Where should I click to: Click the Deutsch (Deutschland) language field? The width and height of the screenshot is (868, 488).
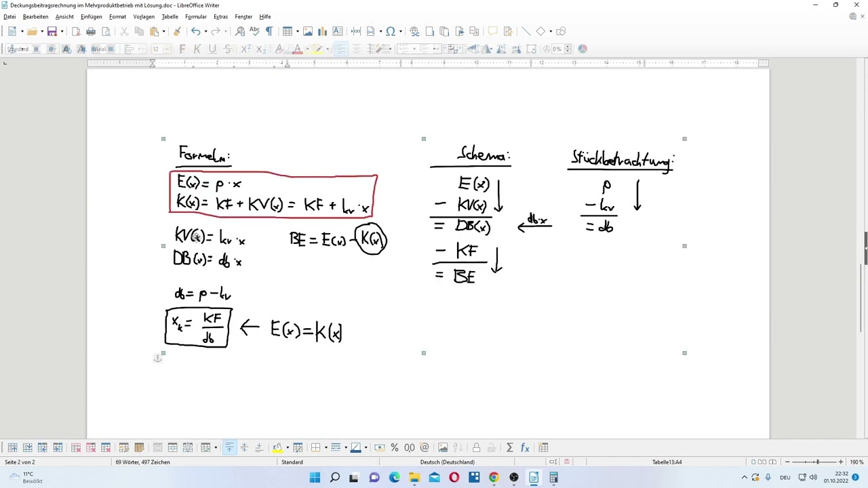click(x=448, y=462)
